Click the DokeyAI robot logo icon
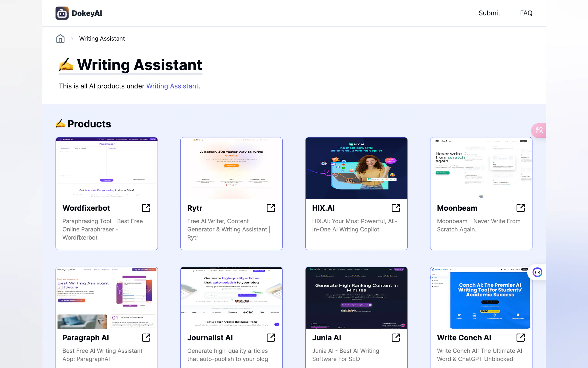 [x=62, y=13]
